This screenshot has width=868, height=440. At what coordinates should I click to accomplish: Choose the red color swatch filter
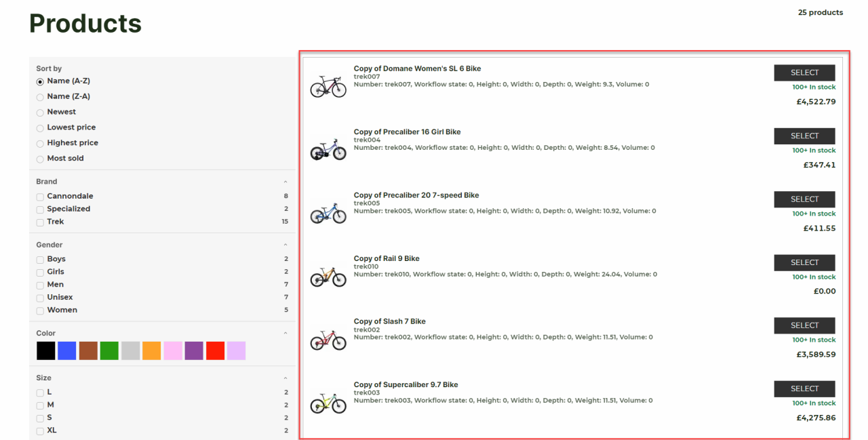pos(215,351)
